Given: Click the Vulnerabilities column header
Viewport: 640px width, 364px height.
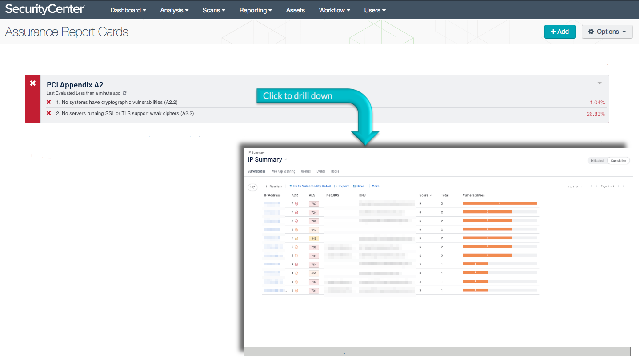Looking at the screenshot, I should (474, 195).
